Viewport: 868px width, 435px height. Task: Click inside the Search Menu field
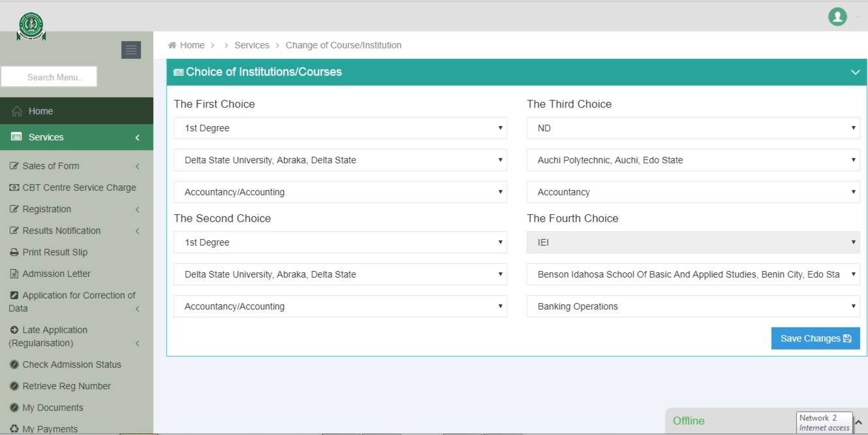tap(49, 76)
